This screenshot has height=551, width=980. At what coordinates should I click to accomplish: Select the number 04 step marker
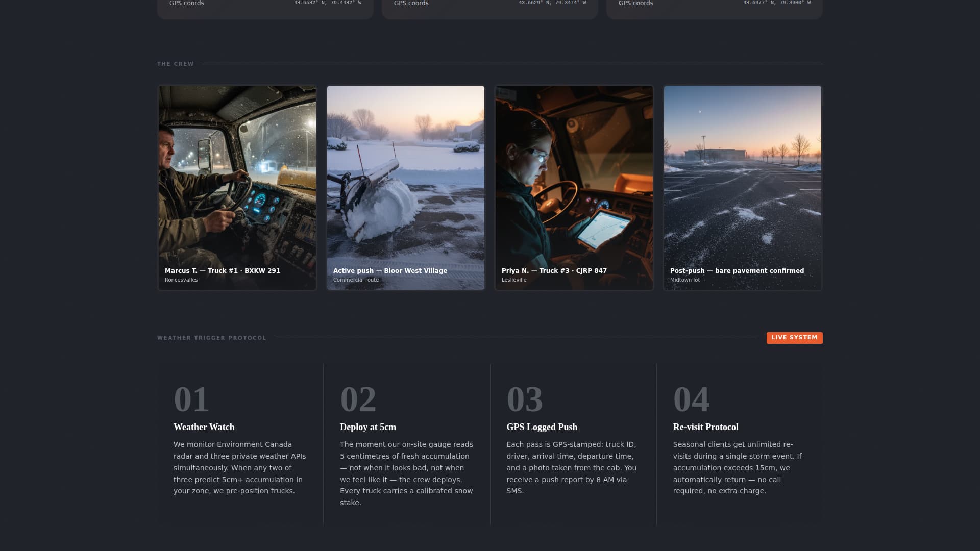(691, 399)
